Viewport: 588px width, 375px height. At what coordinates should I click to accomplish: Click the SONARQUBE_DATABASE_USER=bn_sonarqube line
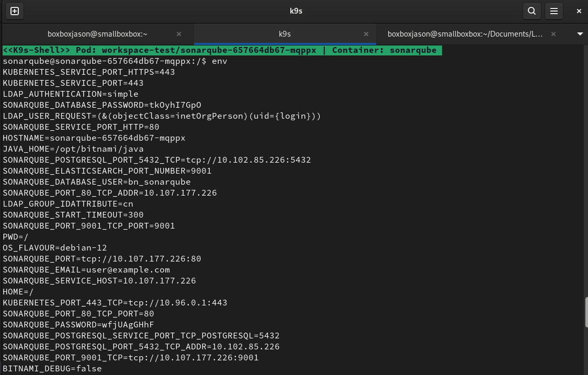97,182
